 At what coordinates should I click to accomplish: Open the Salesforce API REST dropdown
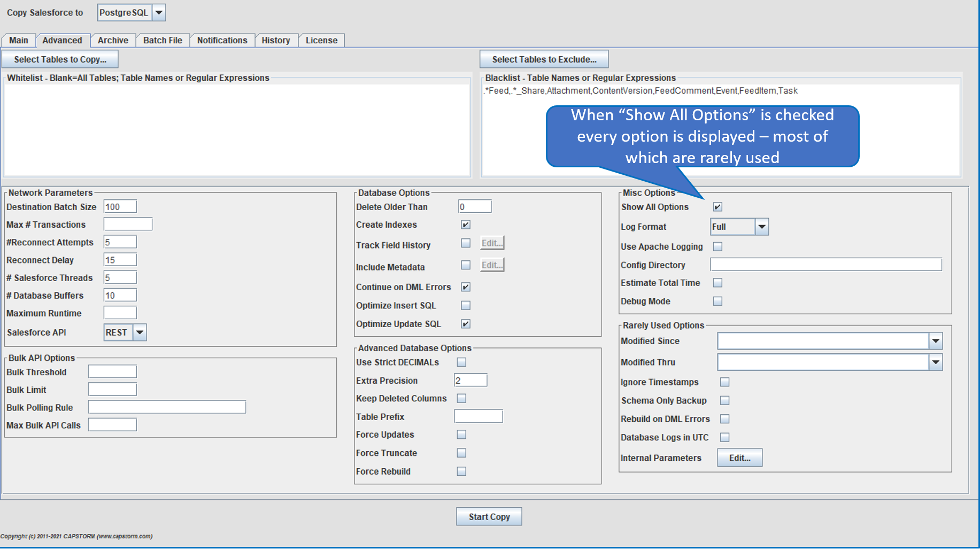click(x=125, y=332)
